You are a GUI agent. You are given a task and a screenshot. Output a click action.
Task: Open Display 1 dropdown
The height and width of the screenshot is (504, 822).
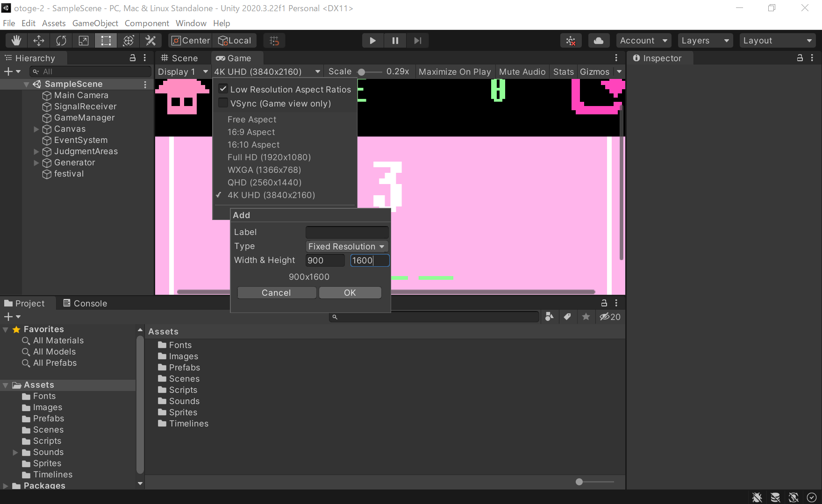click(183, 71)
